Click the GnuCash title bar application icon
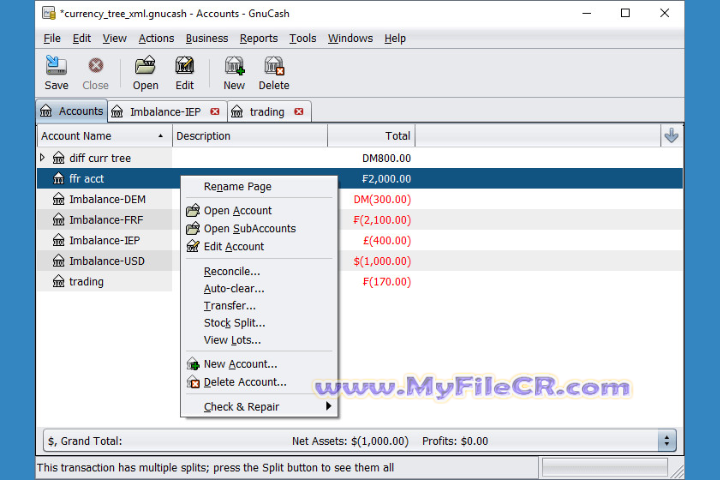The image size is (720, 480). [49, 13]
